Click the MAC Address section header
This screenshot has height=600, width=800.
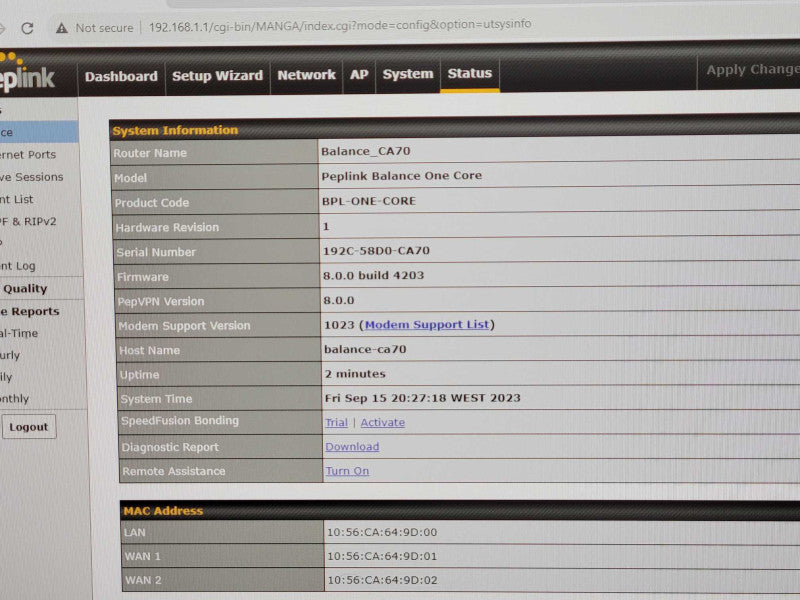click(163, 510)
